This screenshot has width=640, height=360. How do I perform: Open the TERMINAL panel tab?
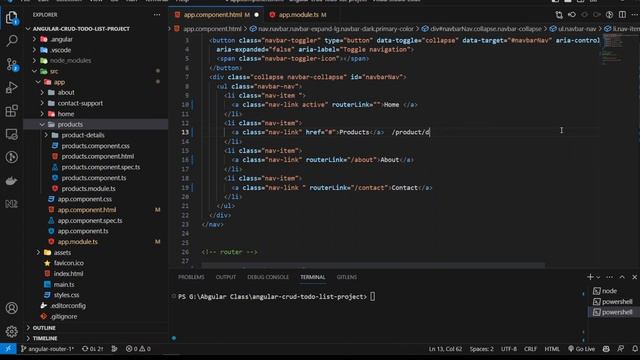(x=313, y=277)
